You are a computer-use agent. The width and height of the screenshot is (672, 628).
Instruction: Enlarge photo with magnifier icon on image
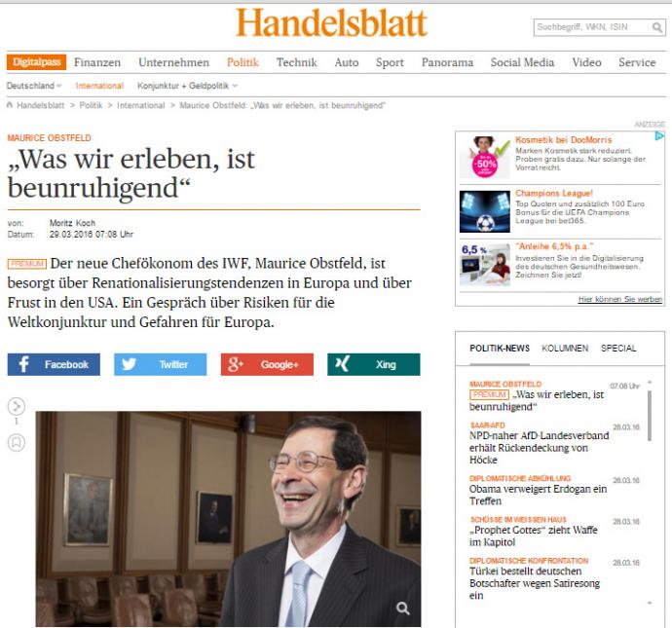402,608
